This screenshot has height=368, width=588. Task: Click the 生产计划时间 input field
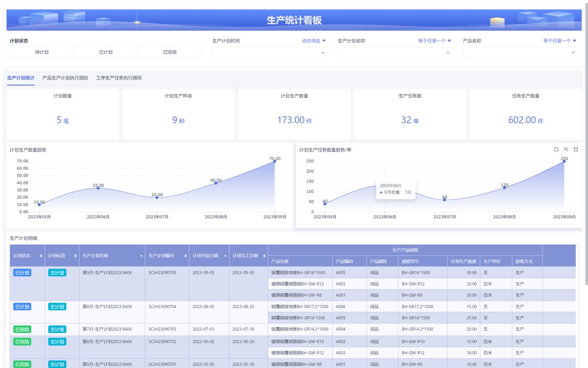[269, 52]
